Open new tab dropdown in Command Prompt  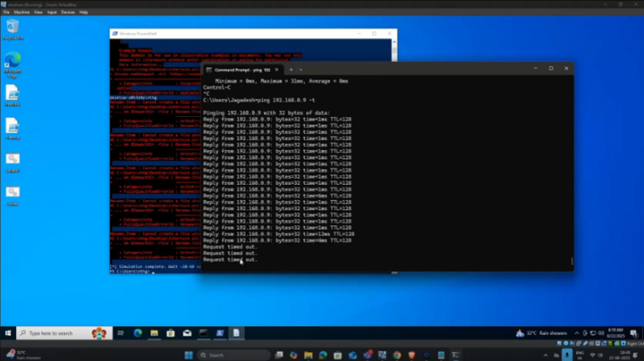301,69
